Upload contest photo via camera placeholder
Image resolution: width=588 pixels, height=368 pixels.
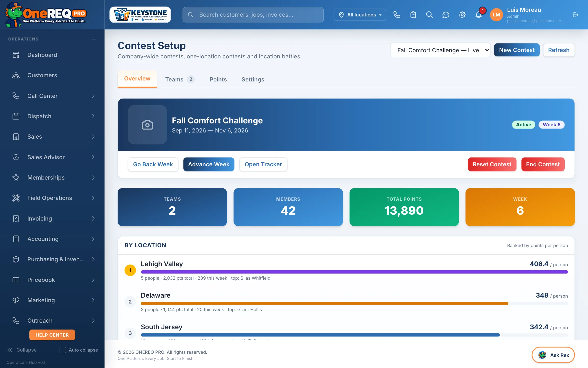pyautogui.click(x=147, y=125)
